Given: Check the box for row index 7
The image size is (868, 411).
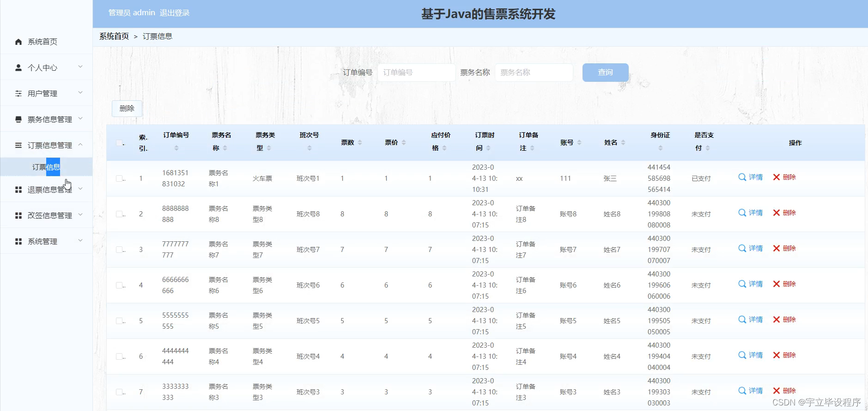Looking at the screenshot, I should (x=119, y=392).
